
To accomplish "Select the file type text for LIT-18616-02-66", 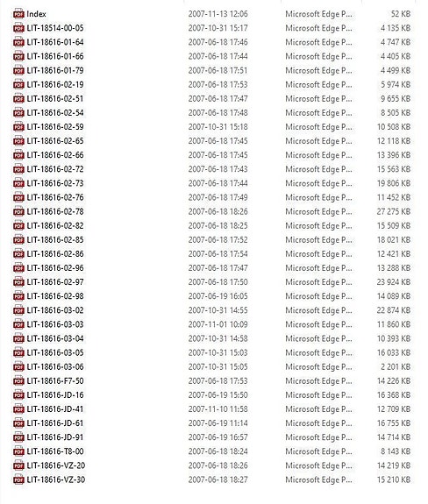I will (x=318, y=155).
